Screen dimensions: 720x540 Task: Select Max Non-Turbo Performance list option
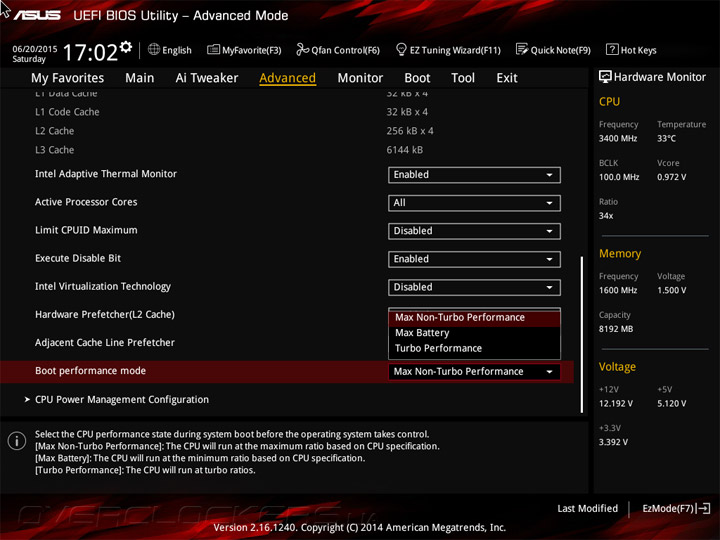coord(474,318)
